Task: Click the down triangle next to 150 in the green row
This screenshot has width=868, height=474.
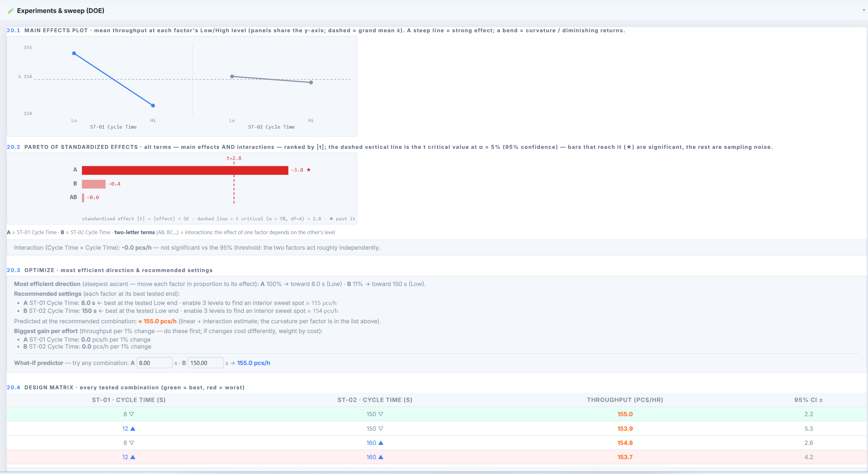Action: (381, 414)
